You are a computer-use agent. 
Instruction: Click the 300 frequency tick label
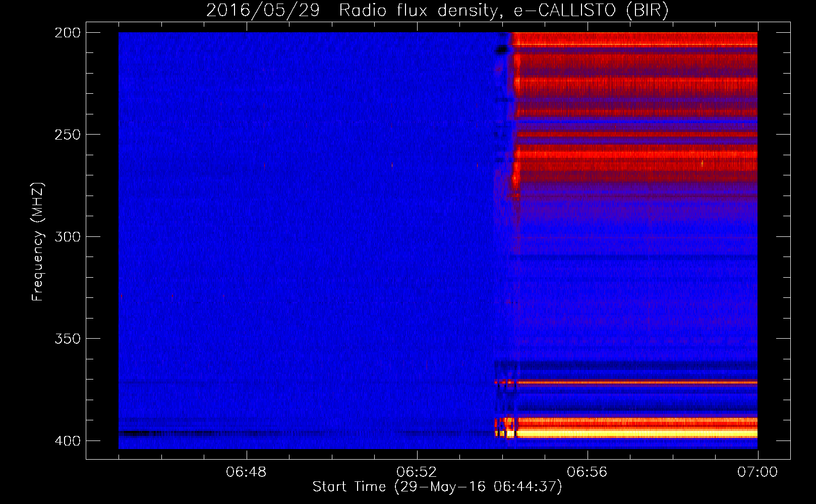[x=68, y=236]
